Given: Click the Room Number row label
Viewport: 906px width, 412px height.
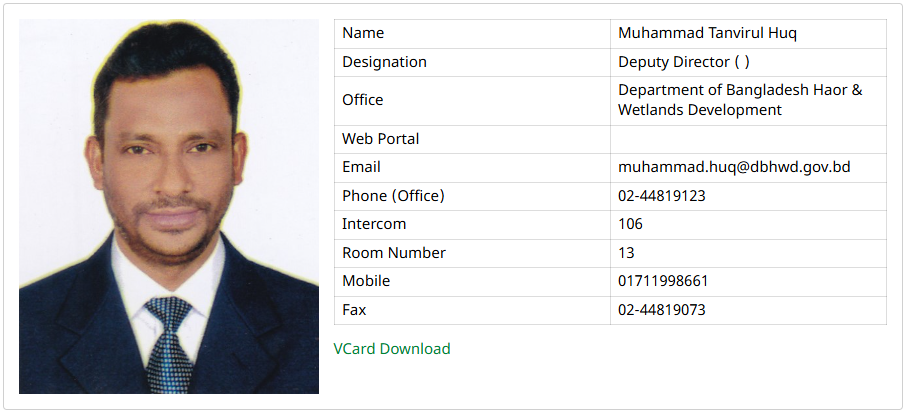Looking at the screenshot, I should point(393,253).
